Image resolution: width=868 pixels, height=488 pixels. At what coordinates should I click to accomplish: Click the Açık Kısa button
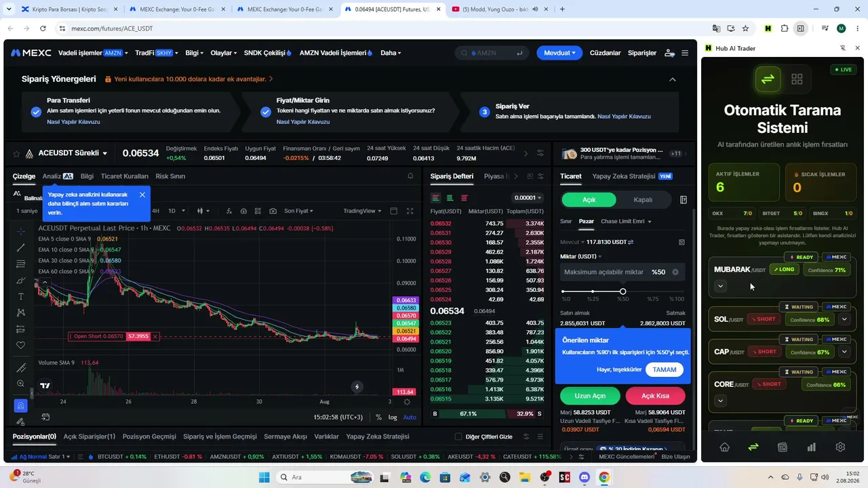(x=655, y=396)
